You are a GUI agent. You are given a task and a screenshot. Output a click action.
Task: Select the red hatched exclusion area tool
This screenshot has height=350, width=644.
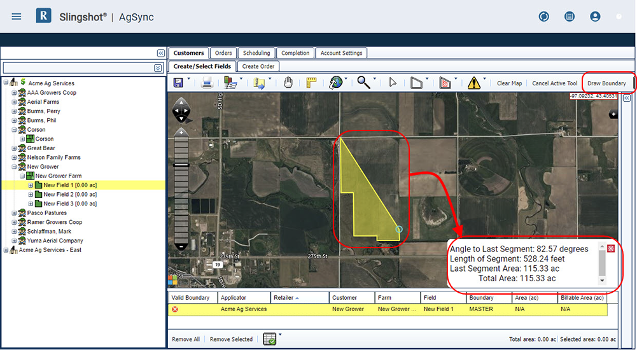(445, 83)
